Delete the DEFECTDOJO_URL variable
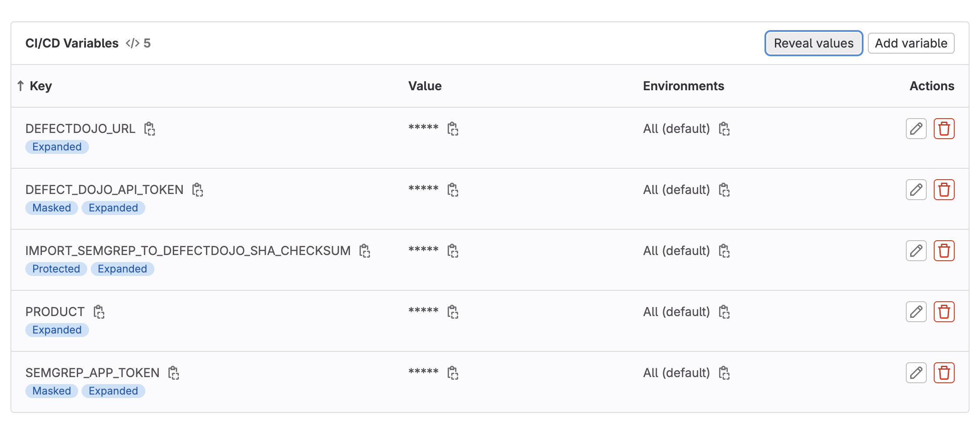The image size is (980, 422). tap(944, 129)
